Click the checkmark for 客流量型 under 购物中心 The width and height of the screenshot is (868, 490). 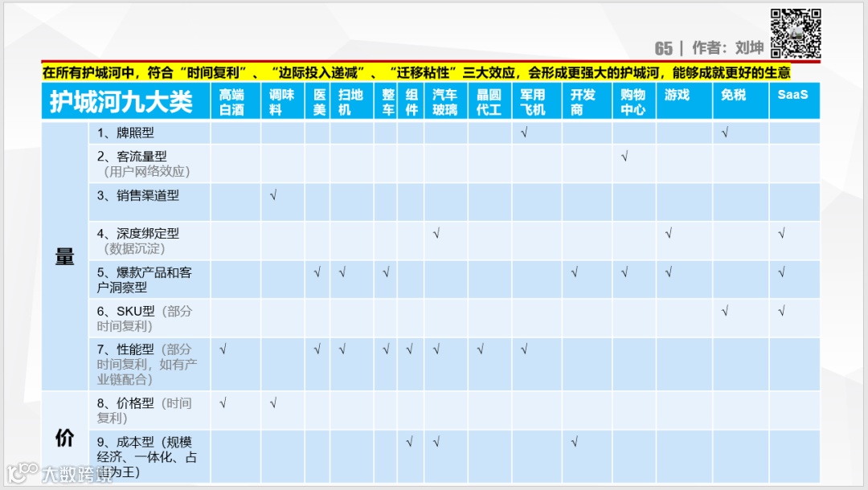(624, 157)
